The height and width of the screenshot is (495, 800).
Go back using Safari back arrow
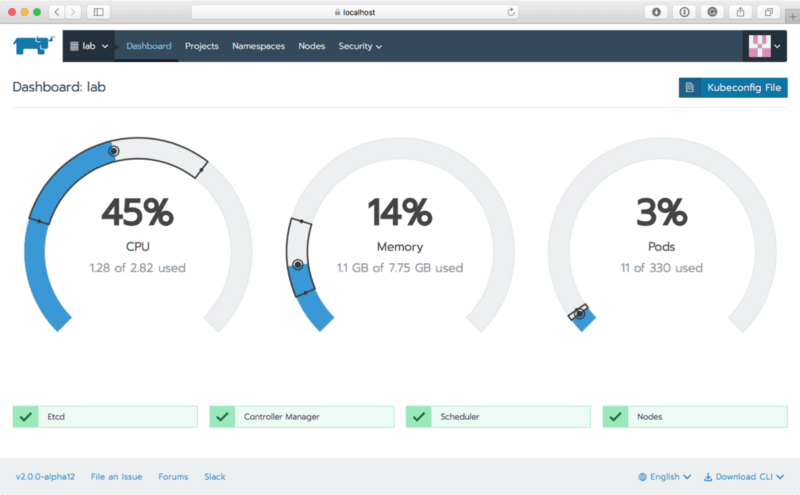coord(55,12)
